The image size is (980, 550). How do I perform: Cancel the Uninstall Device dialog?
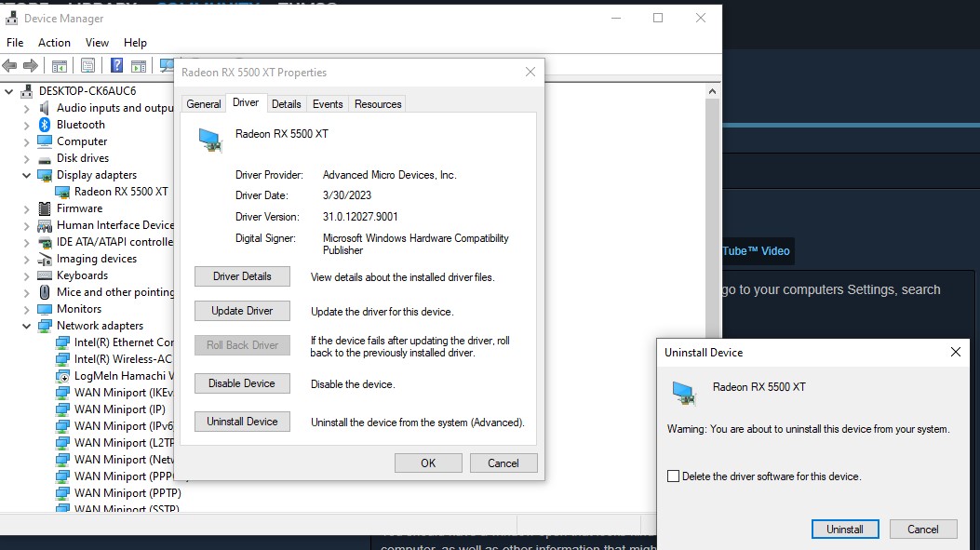point(923,530)
